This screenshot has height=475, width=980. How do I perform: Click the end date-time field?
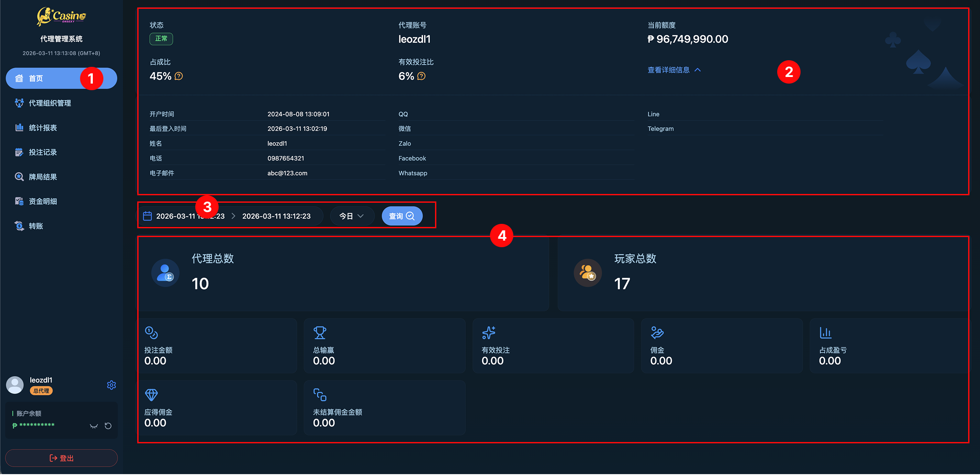(276, 216)
